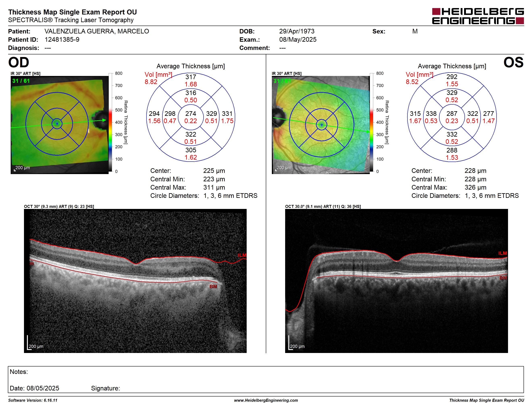Click OD central subfield thickness '274'

(x=190, y=113)
